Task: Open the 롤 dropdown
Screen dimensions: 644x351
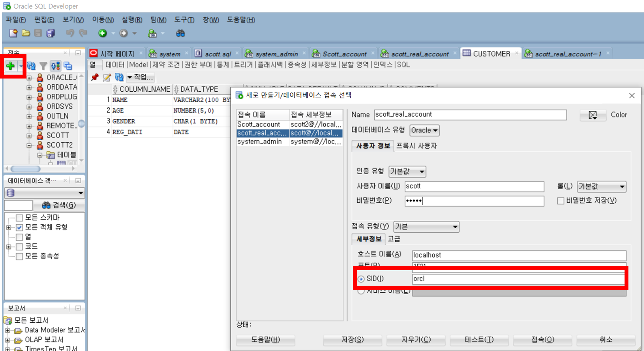Action: point(601,187)
